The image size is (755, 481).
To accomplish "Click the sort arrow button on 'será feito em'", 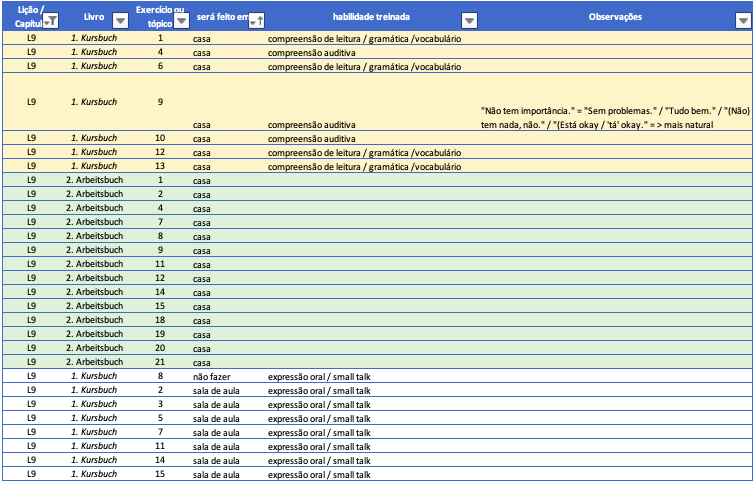I will [x=255, y=20].
